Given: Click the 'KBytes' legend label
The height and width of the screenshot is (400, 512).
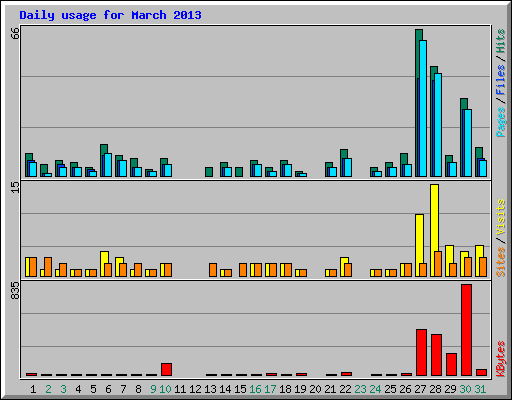Looking at the screenshot, I should click(501, 359).
